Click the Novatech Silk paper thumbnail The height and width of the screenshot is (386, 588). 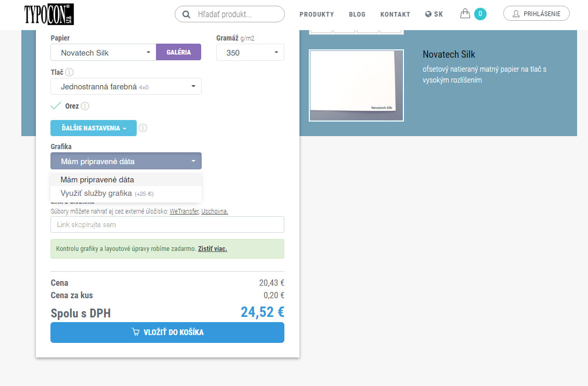[356, 85]
